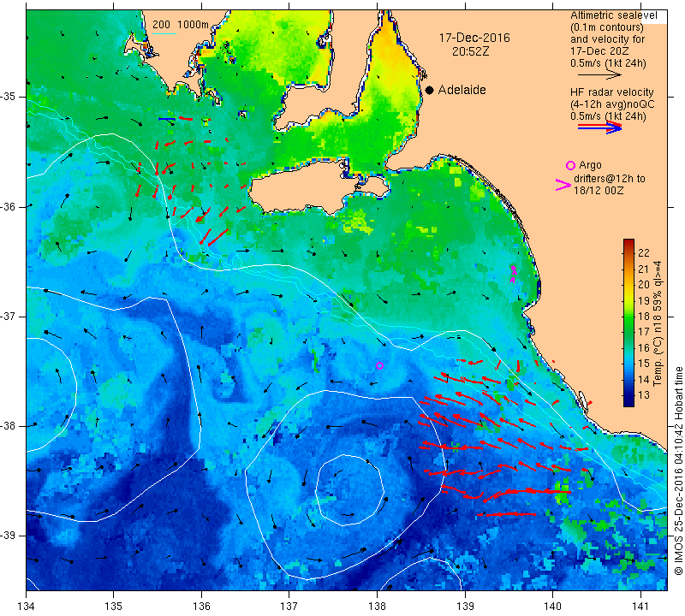The width and height of the screenshot is (685, 616).
Task: Click the 16 label on the colour bar
Action: click(x=644, y=347)
